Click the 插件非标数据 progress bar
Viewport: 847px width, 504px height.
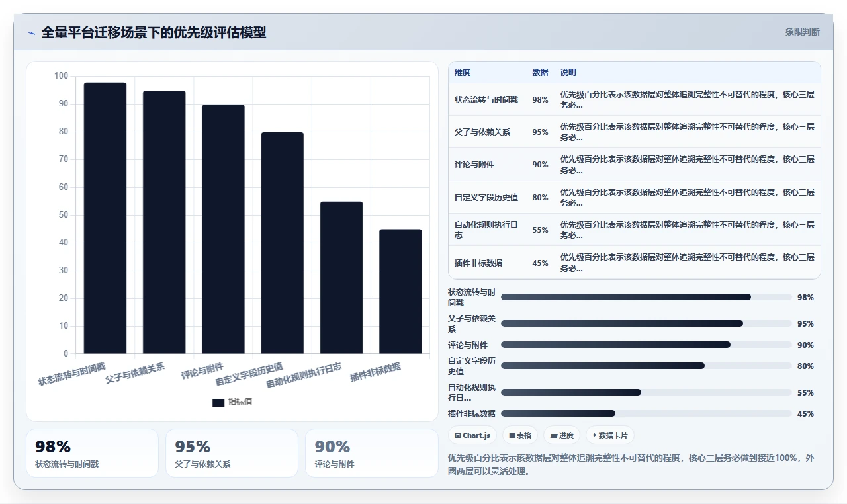click(x=646, y=413)
